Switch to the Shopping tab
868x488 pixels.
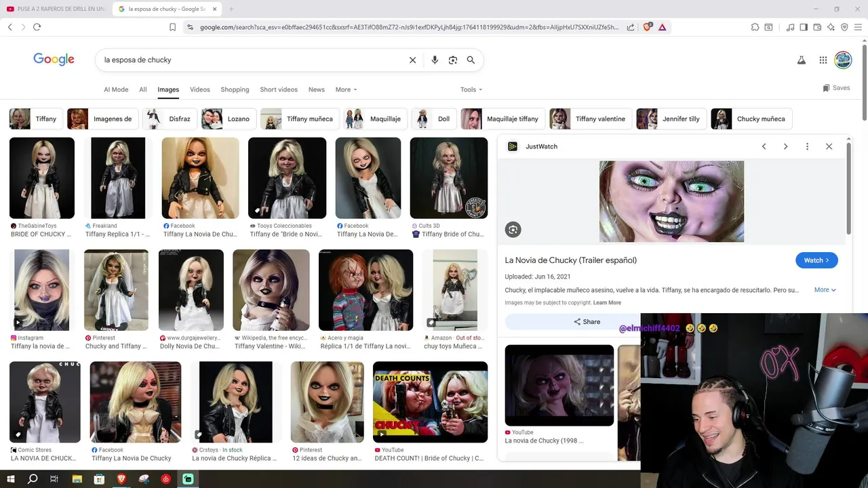pyautogui.click(x=235, y=89)
